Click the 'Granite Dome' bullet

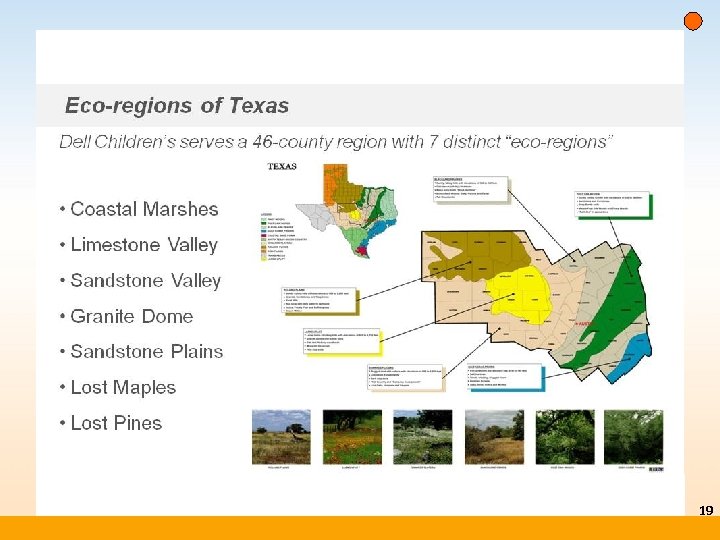click(x=126, y=316)
